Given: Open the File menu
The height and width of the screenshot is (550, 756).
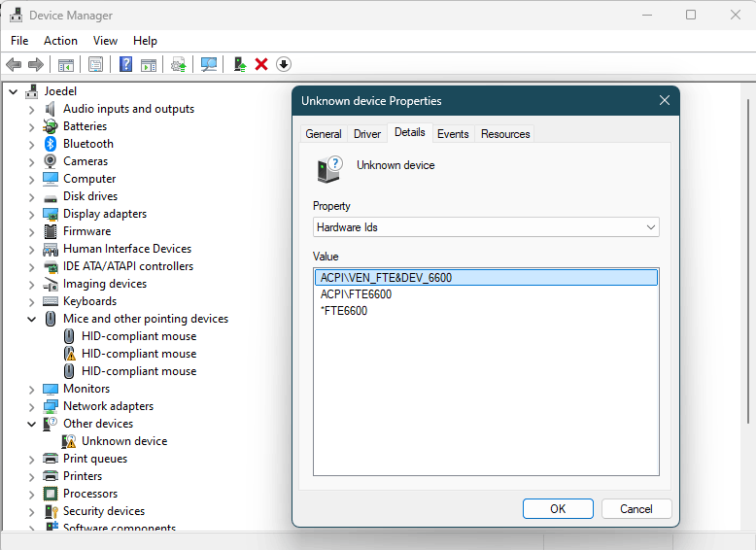Looking at the screenshot, I should point(19,41).
